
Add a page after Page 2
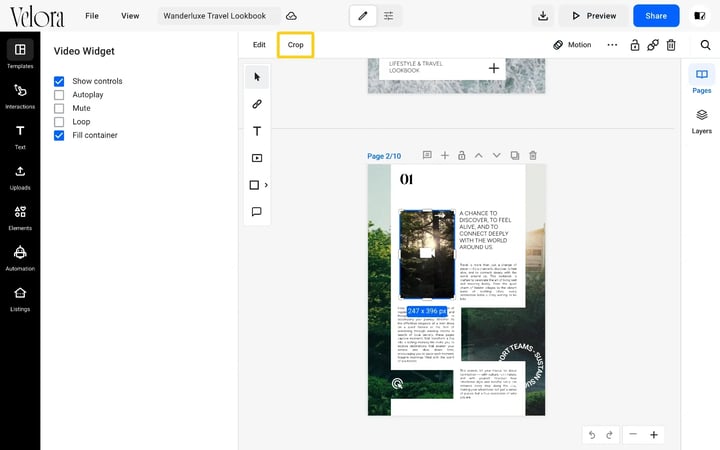(444, 155)
